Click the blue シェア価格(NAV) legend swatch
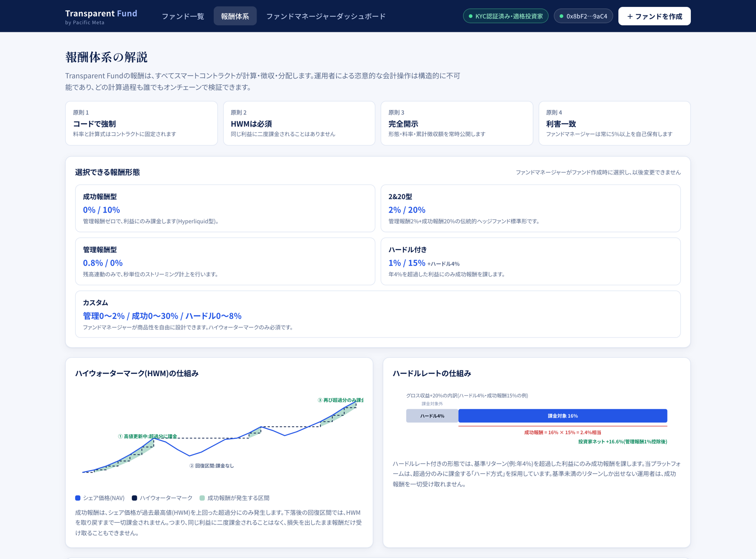756x559 pixels. coord(78,498)
